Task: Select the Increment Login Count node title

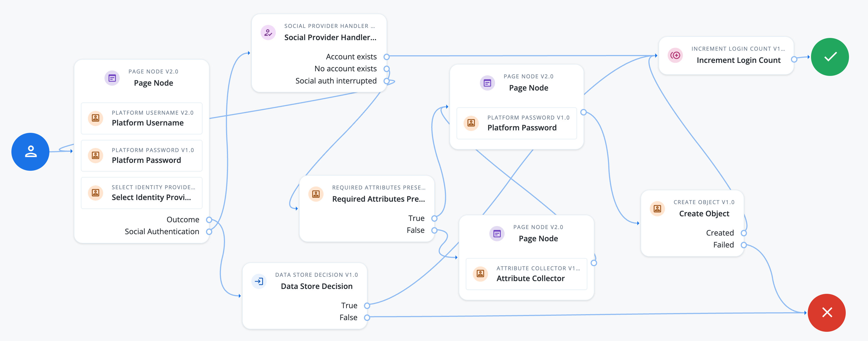Action: (739, 60)
